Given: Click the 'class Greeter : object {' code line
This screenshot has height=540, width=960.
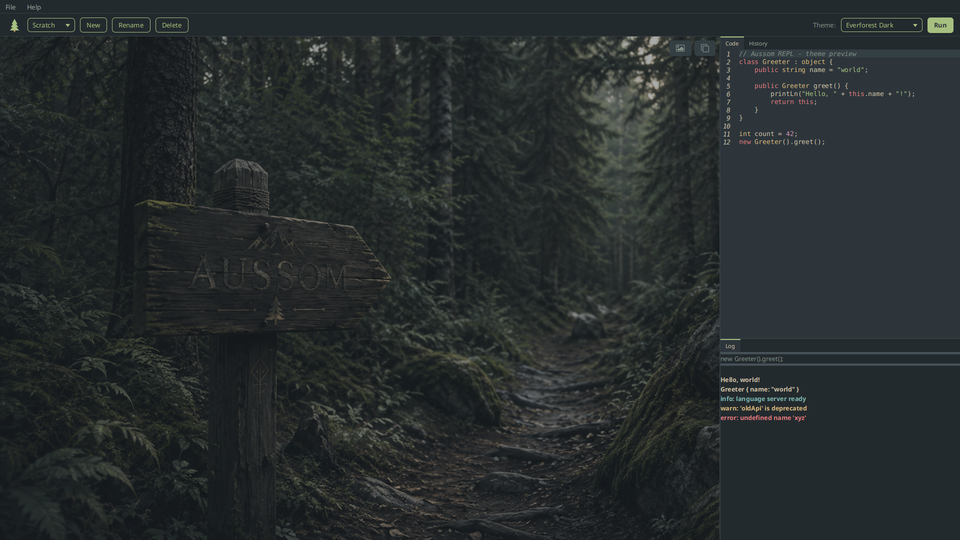Looking at the screenshot, I should click(x=786, y=62).
